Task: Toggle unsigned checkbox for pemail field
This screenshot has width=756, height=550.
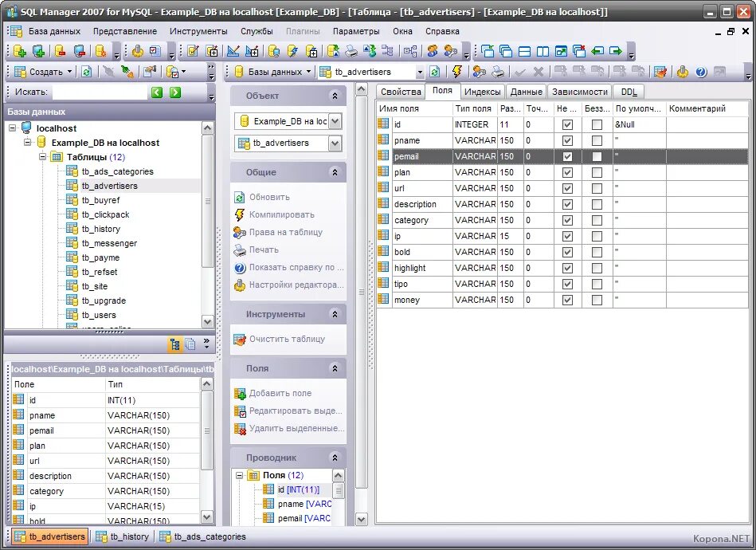Action: pyautogui.click(x=597, y=156)
